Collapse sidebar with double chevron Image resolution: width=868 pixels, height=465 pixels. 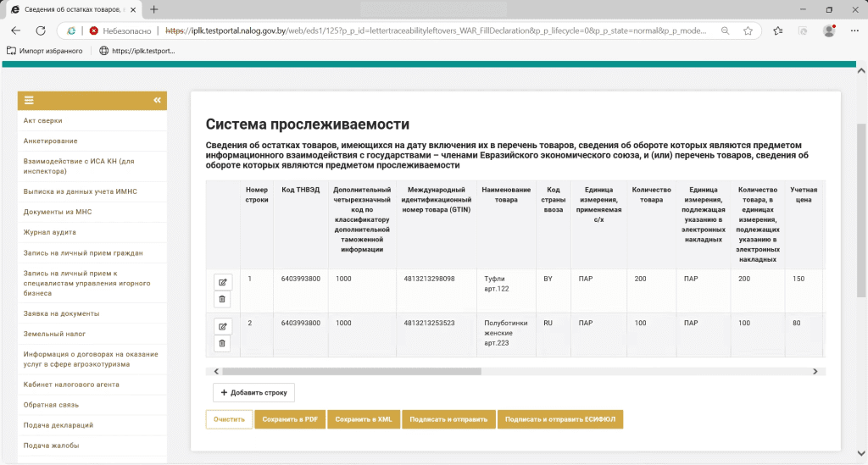pyautogui.click(x=157, y=100)
